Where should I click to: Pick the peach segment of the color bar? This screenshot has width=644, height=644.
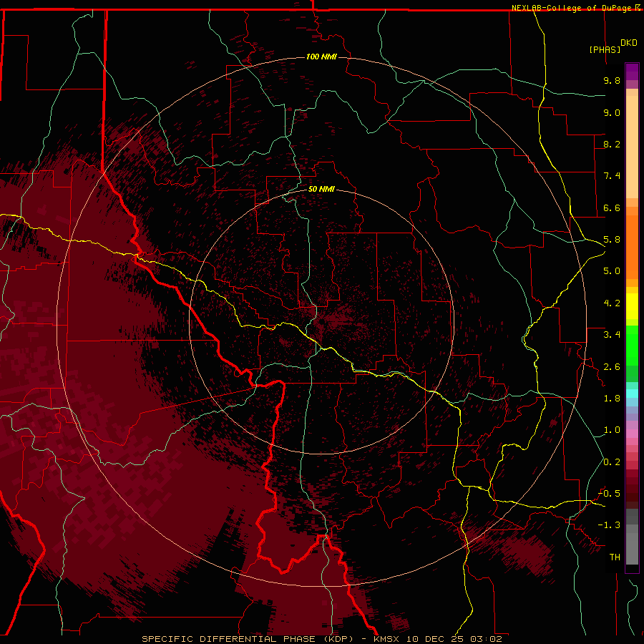pyautogui.click(x=632, y=146)
